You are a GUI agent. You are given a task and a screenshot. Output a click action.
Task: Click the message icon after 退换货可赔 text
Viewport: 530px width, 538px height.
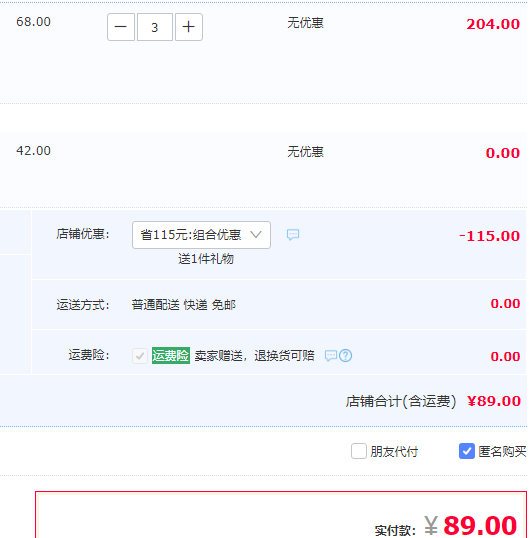tap(331, 356)
